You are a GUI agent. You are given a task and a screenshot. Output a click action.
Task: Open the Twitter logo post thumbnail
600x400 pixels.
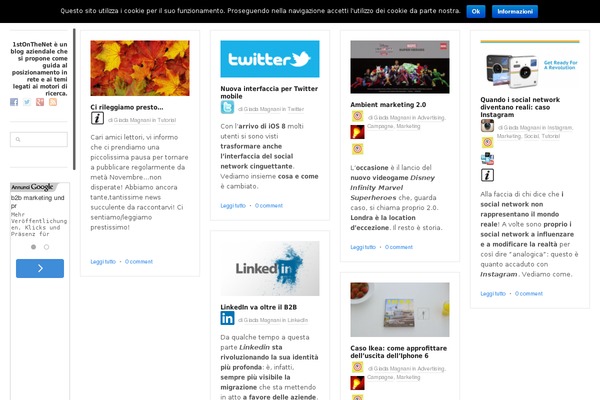point(270,59)
